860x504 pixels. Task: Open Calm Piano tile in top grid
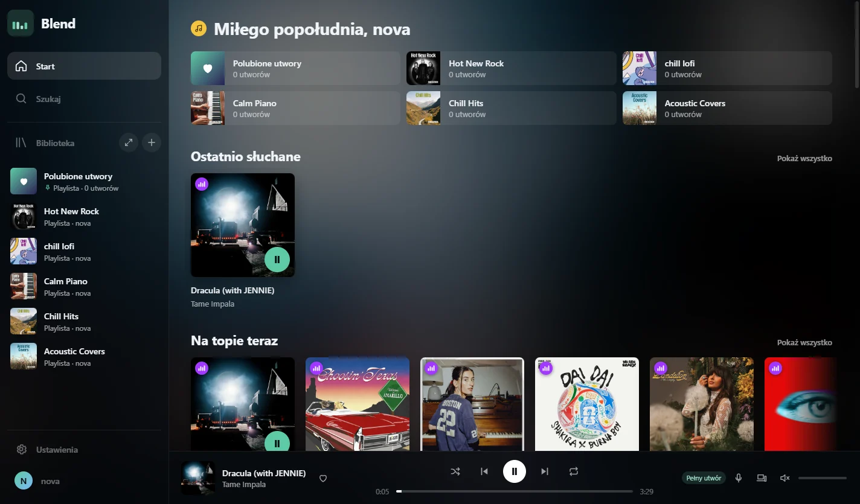click(x=295, y=108)
